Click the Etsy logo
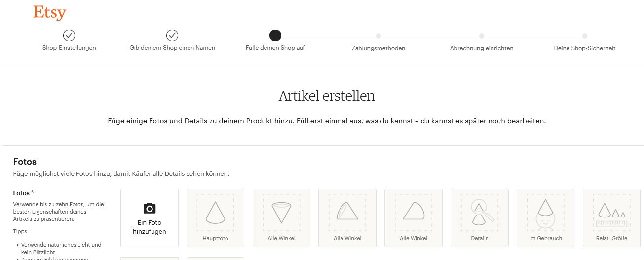The width and height of the screenshot is (644, 260). point(49,12)
